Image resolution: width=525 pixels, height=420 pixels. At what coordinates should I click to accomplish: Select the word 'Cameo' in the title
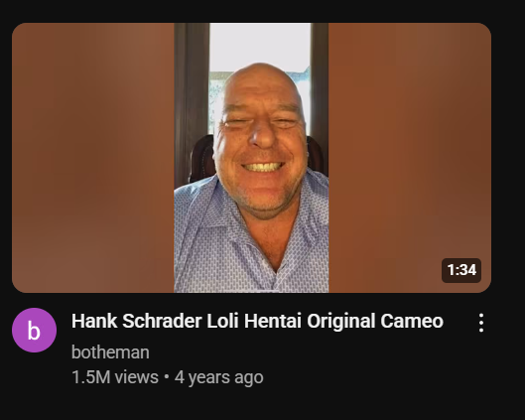click(412, 321)
